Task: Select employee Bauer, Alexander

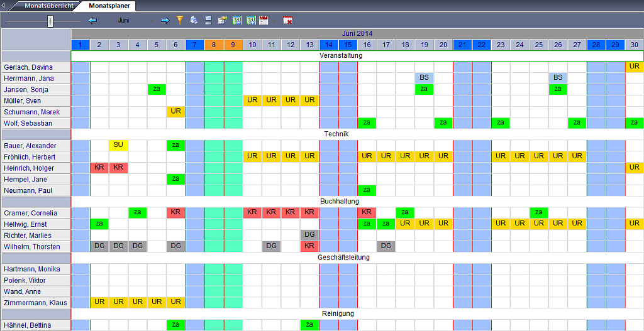Action: pyautogui.click(x=36, y=146)
